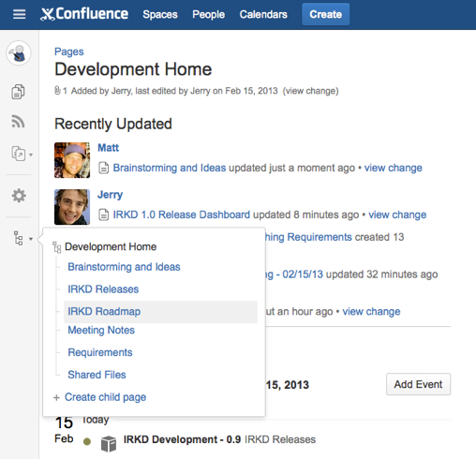The height and width of the screenshot is (459, 476).
Task: Click the green calendar dot for Feb 15
Action: click(87, 441)
